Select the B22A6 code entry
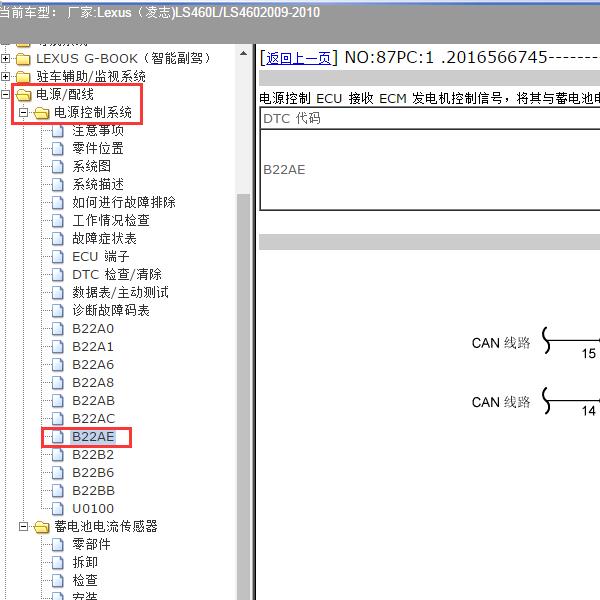Image resolution: width=600 pixels, height=600 pixels. pos(93,365)
